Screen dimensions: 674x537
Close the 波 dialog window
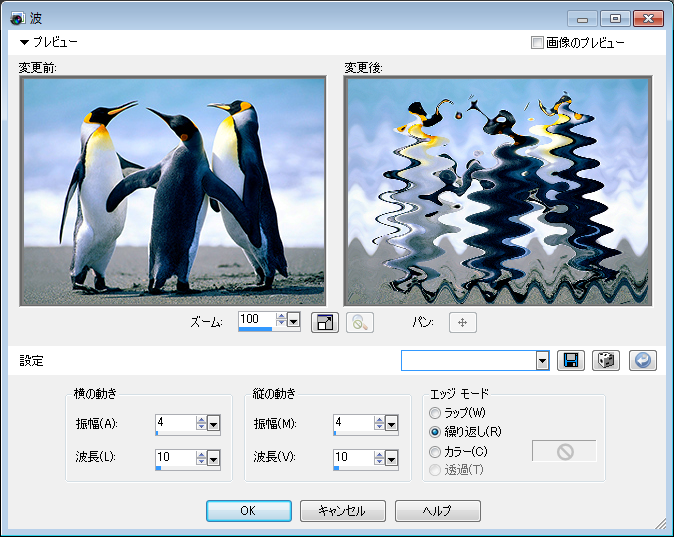click(x=648, y=18)
